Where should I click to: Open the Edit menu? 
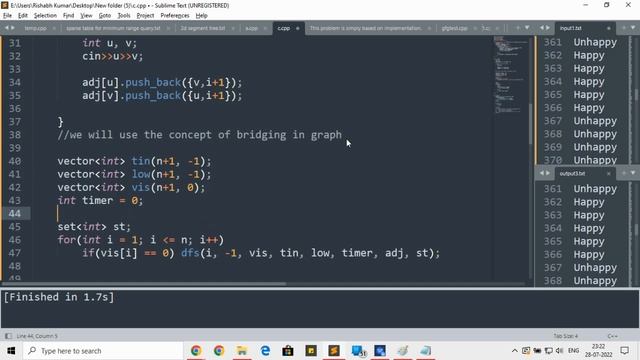23,16
